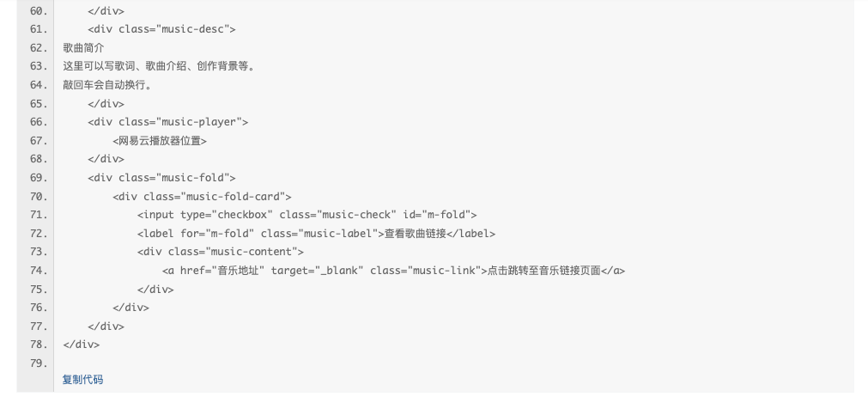
Task: Click the 网易云播放器位置 placeholder text
Action: [x=160, y=141]
